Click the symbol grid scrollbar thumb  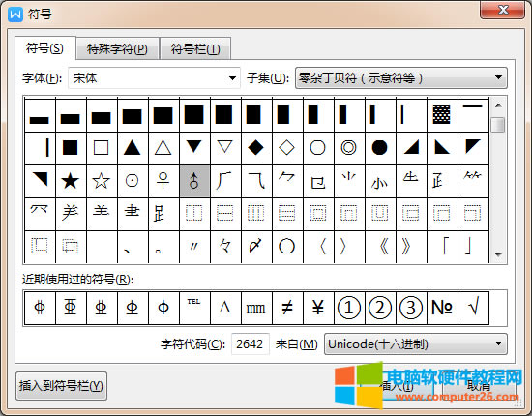coord(498,125)
